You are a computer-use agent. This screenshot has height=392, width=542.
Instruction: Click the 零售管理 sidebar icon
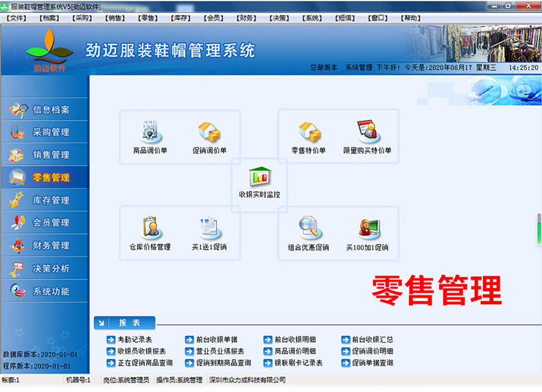17,177
